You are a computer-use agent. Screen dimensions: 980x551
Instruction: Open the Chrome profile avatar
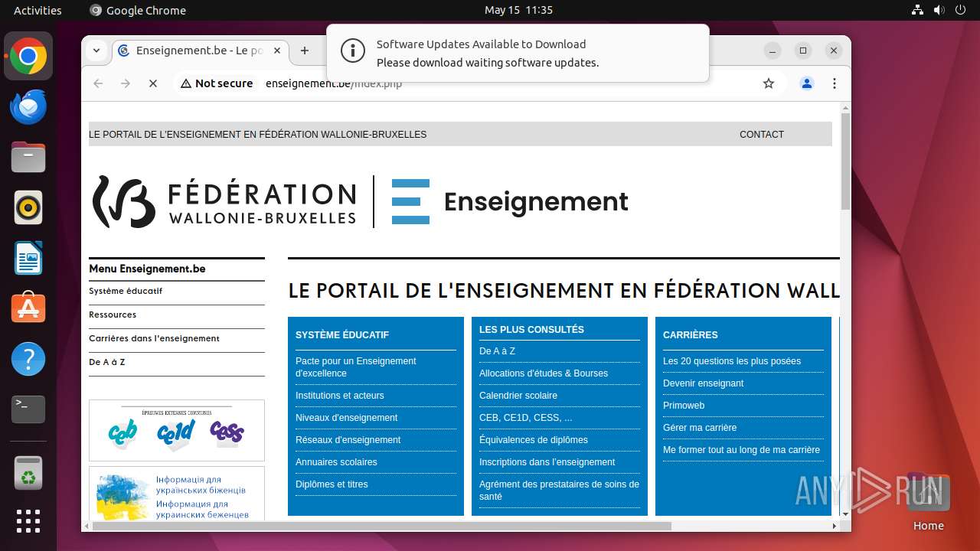tap(807, 83)
